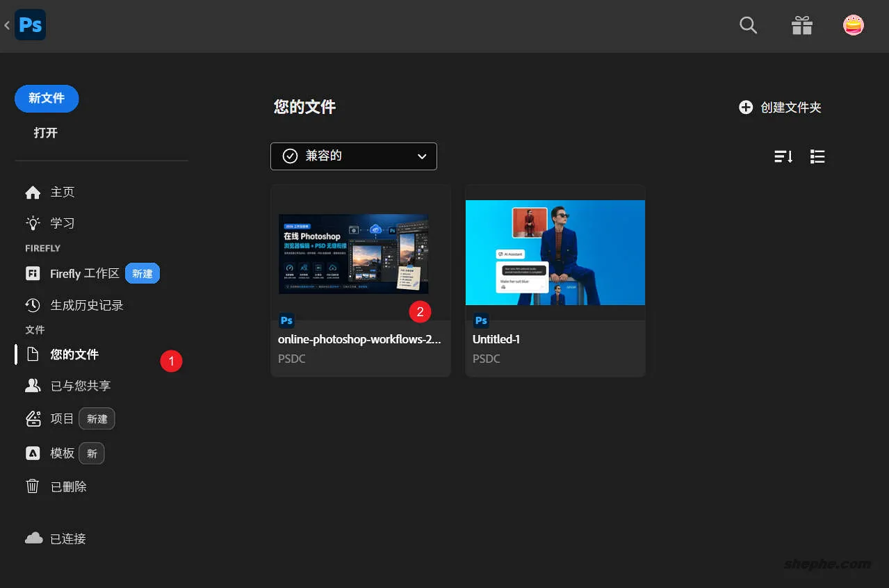Viewport: 889px width, 588px height.
Task: Click the projects icon beside 项目
Action: (x=33, y=418)
